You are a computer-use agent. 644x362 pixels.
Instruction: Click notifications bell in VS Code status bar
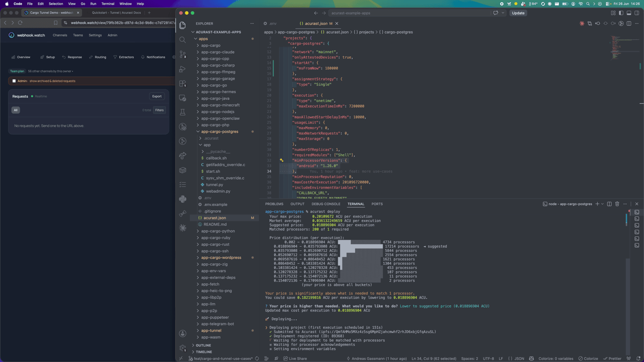point(638,358)
